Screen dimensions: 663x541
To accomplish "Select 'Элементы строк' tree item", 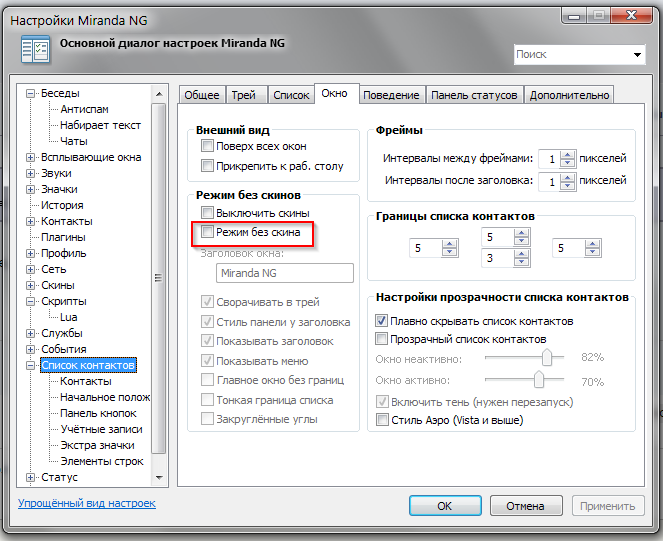I will pyautogui.click(x=102, y=461).
